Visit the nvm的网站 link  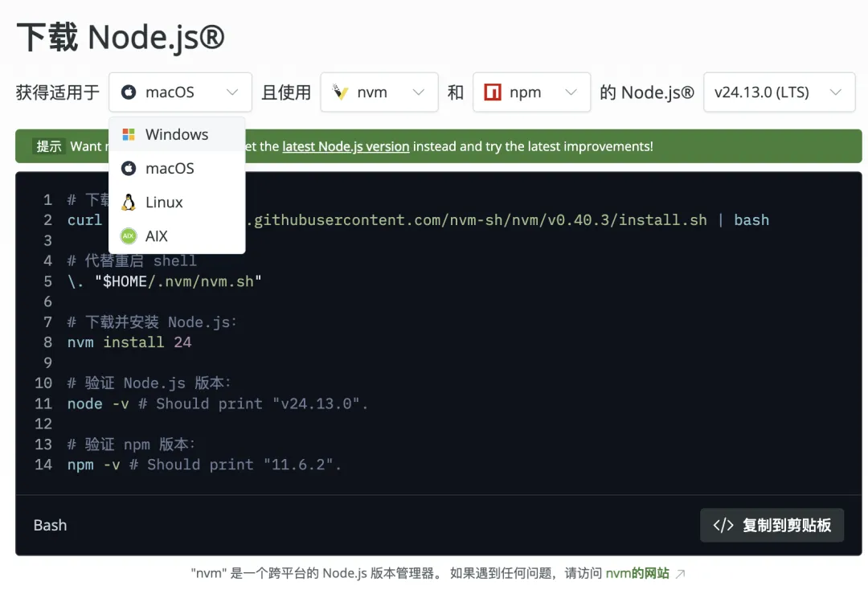pyautogui.click(x=637, y=573)
